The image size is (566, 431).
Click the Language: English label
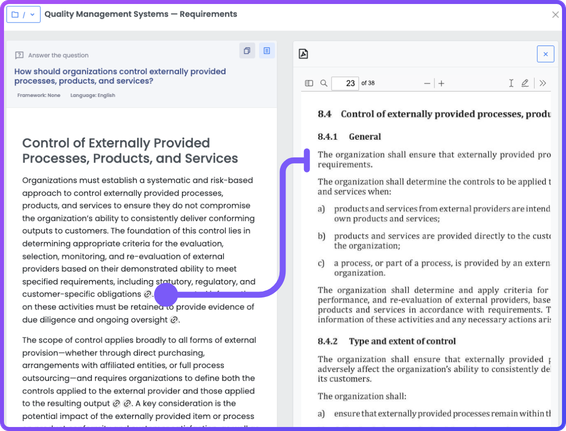pos(93,95)
